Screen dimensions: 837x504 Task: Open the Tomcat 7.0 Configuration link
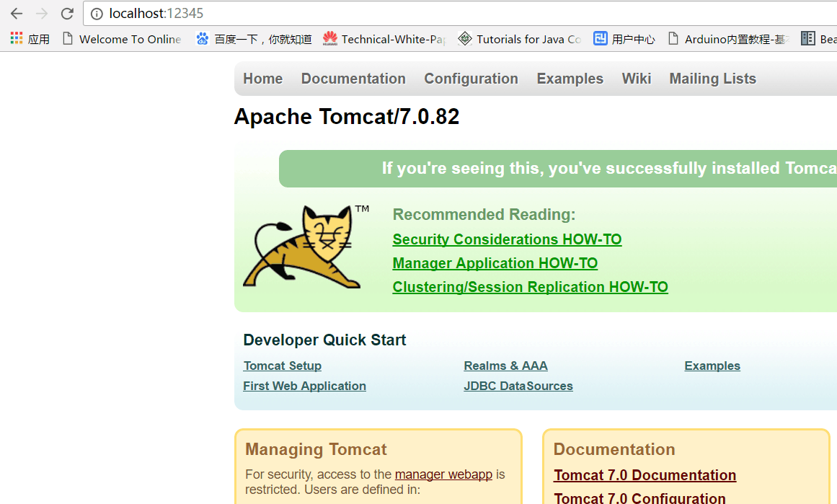[639, 498]
